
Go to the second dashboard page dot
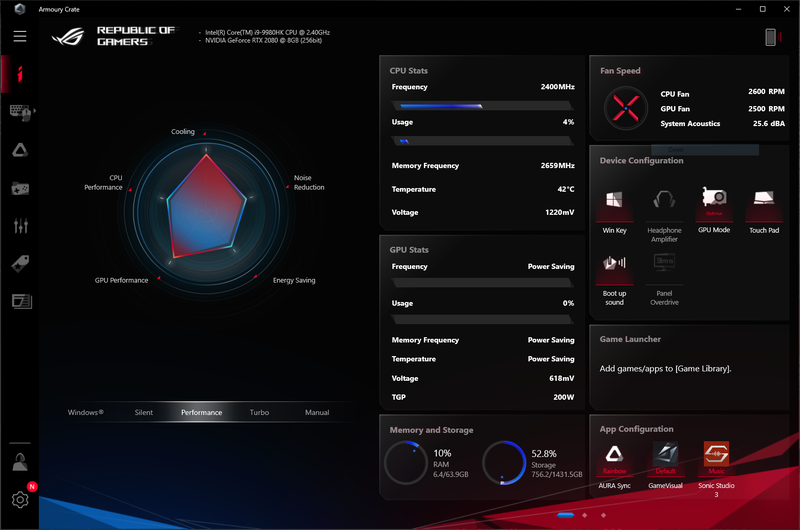tap(585, 515)
